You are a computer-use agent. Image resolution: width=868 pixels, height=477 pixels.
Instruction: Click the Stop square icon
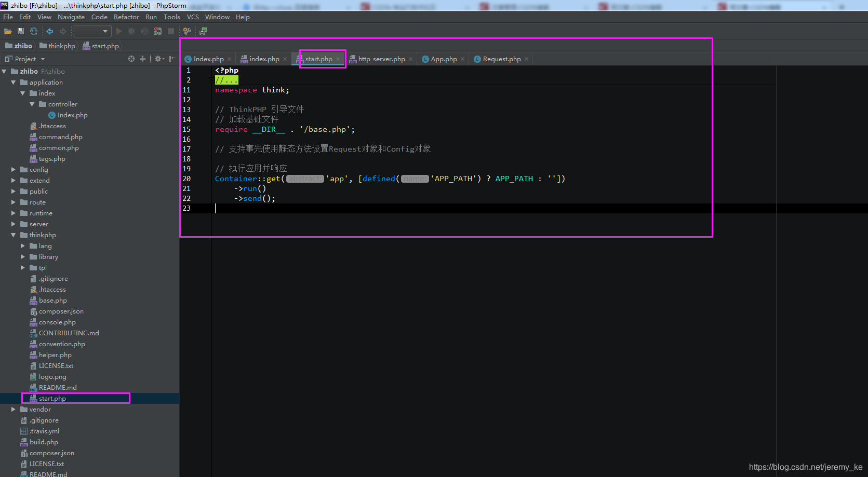point(171,31)
